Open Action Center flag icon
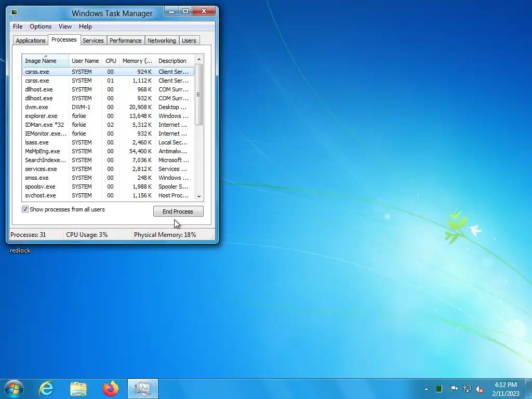This screenshot has height=399, width=532. pyautogui.click(x=454, y=389)
